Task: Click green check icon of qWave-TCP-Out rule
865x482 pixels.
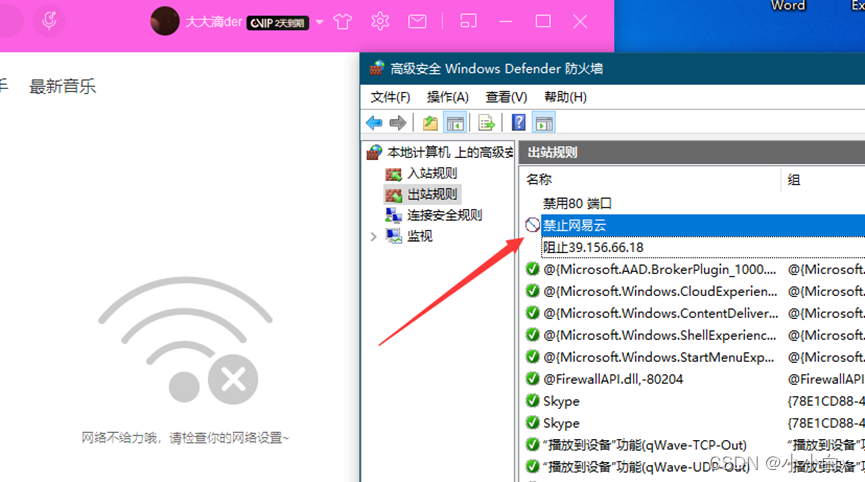Action: 532,445
